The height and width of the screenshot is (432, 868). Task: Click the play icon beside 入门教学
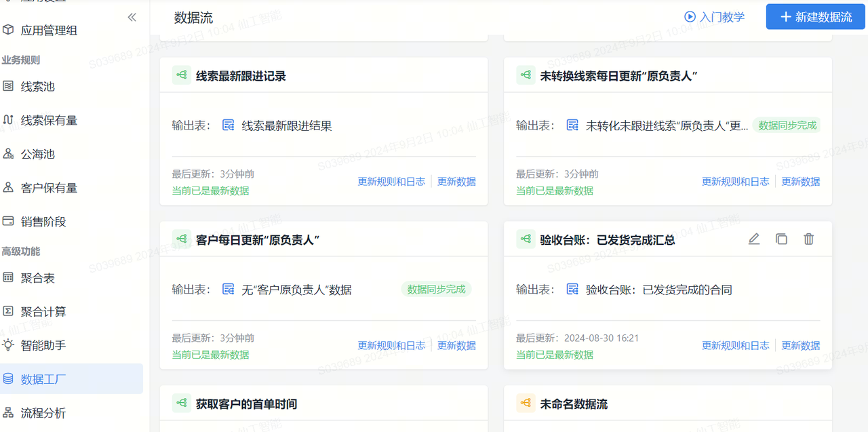(x=690, y=17)
